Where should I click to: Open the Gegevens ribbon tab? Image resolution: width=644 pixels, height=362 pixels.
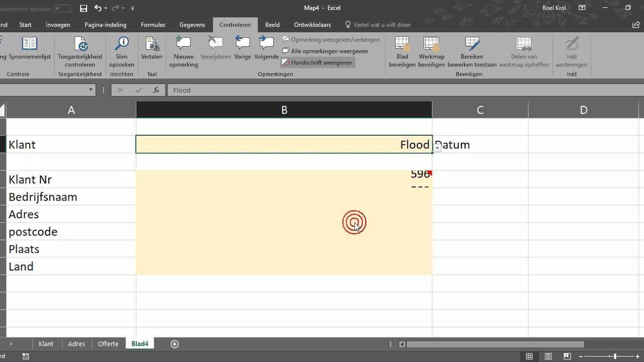(192, 25)
